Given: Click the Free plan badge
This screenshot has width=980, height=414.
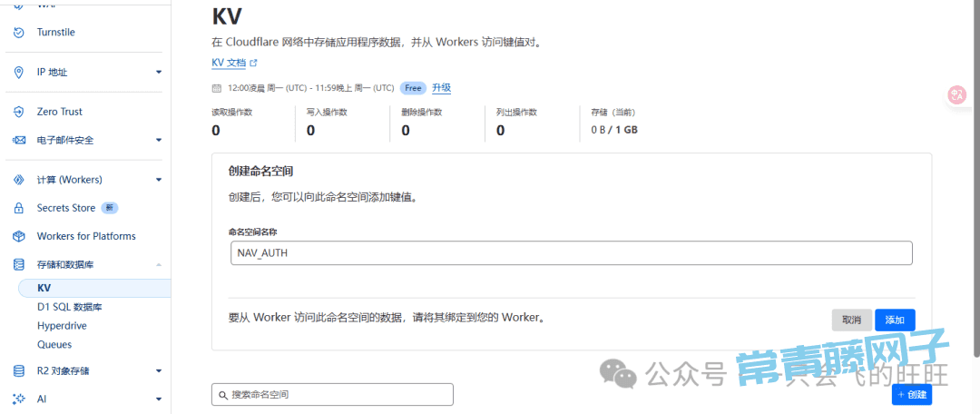Looking at the screenshot, I should (x=413, y=88).
